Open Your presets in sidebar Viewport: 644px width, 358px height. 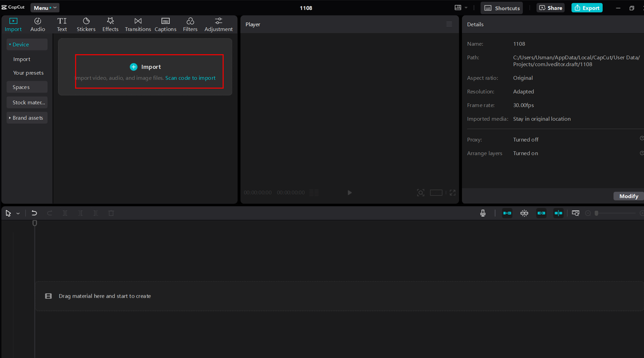pyautogui.click(x=28, y=73)
